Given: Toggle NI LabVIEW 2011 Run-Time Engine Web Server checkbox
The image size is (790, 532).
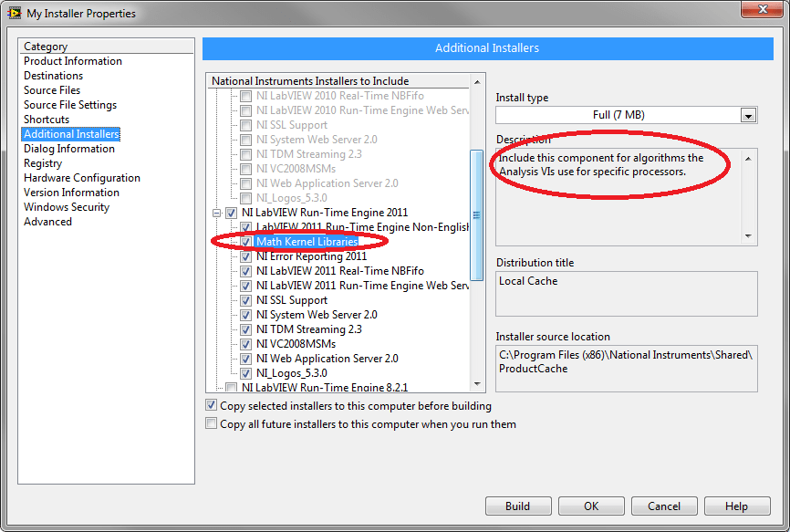Looking at the screenshot, I should click(246, 286).
